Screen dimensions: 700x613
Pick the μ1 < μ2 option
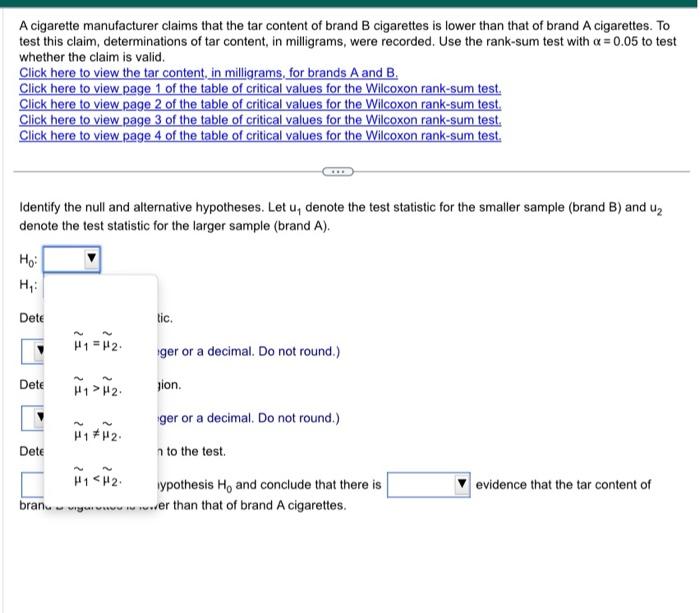click(98, 476)
